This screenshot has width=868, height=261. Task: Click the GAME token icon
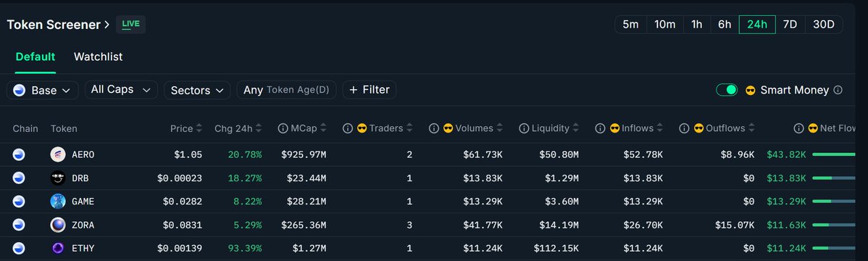57,201
